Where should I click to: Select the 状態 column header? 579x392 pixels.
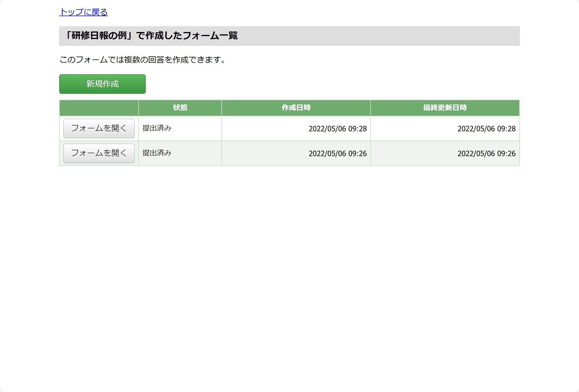180,108
